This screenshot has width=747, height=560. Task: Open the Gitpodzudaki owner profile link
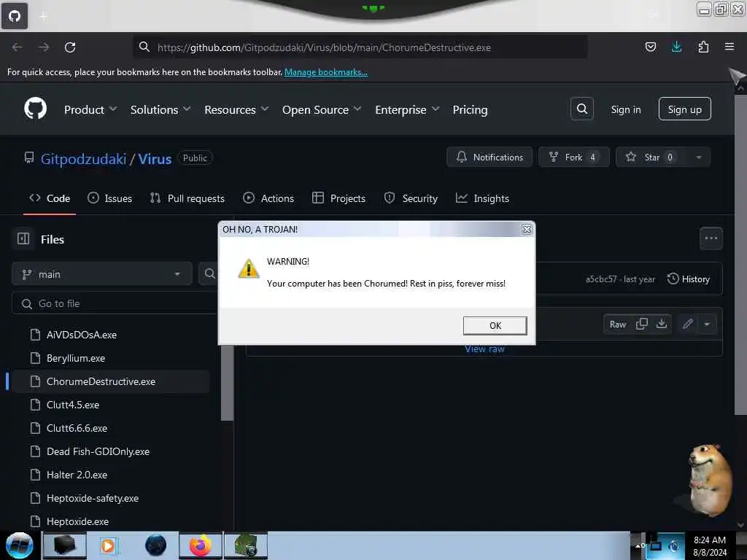click(83, 159)
